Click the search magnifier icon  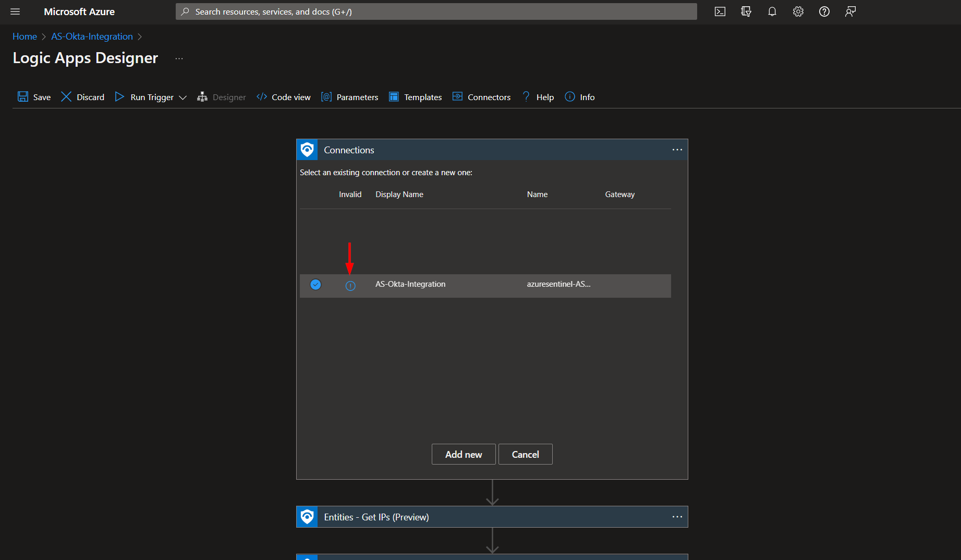185,11
